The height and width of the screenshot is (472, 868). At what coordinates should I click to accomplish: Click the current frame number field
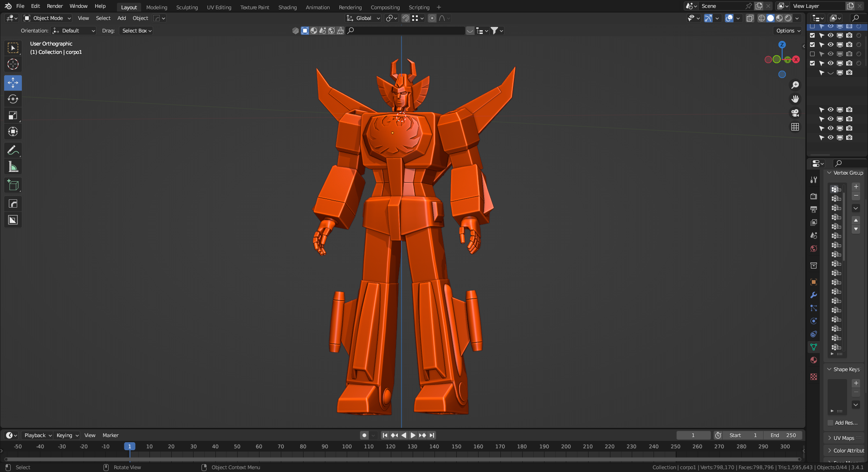[693, 435]
